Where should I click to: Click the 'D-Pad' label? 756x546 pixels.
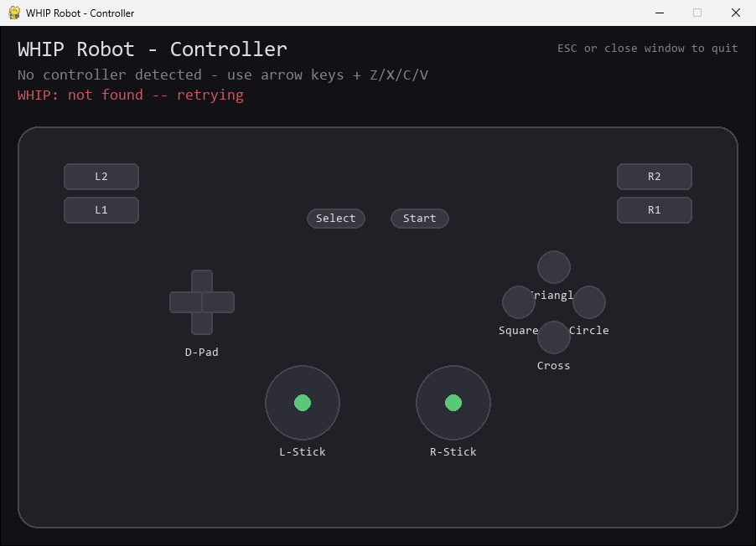pyautogui.click(x=202, y=353)
